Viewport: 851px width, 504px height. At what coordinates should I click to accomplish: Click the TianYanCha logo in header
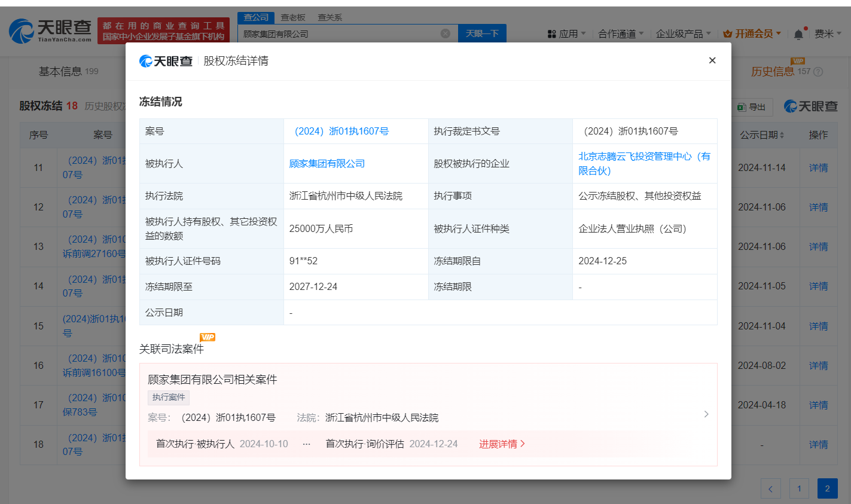[50, 30]
